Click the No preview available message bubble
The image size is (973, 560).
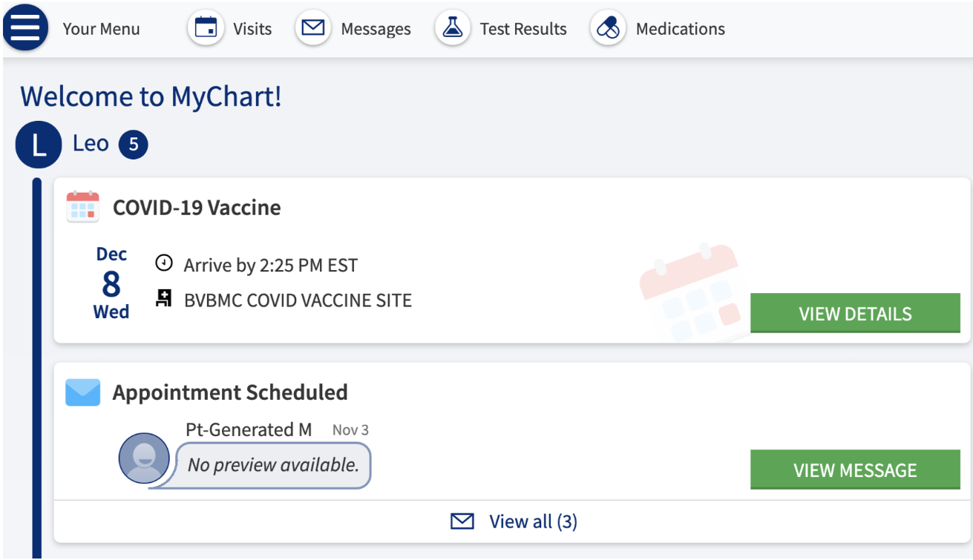pos(272,465)
